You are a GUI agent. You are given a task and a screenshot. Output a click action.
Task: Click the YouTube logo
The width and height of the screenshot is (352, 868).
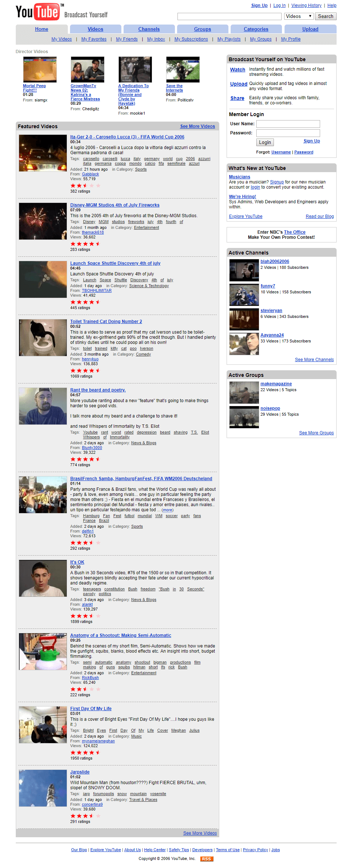(37, 11)
